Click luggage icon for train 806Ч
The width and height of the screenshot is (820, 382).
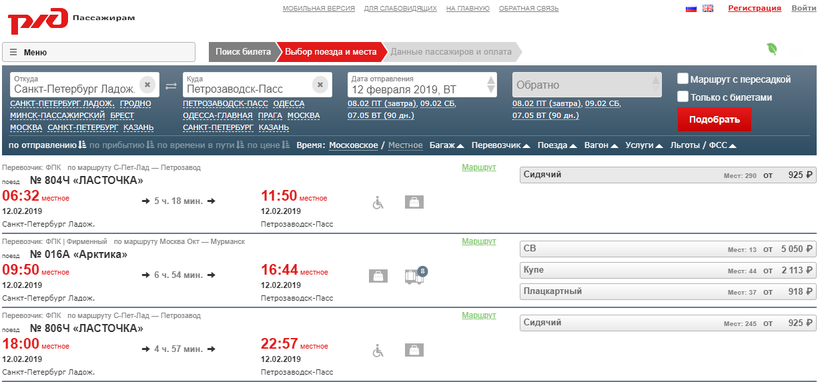(414, 350)
